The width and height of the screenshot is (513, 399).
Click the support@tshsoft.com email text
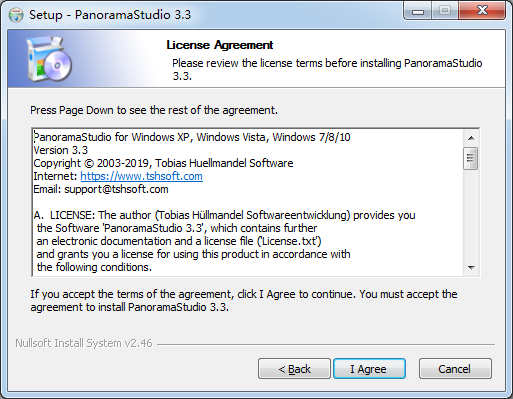point(116,189)
